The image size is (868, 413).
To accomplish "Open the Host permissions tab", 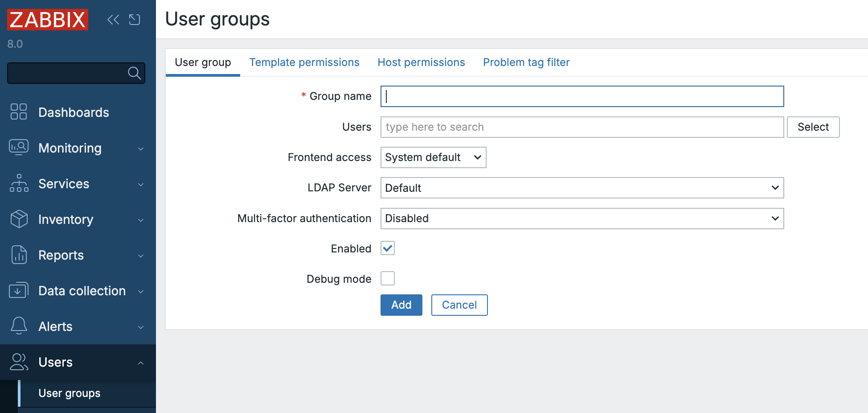I will (x=421, y=62).
